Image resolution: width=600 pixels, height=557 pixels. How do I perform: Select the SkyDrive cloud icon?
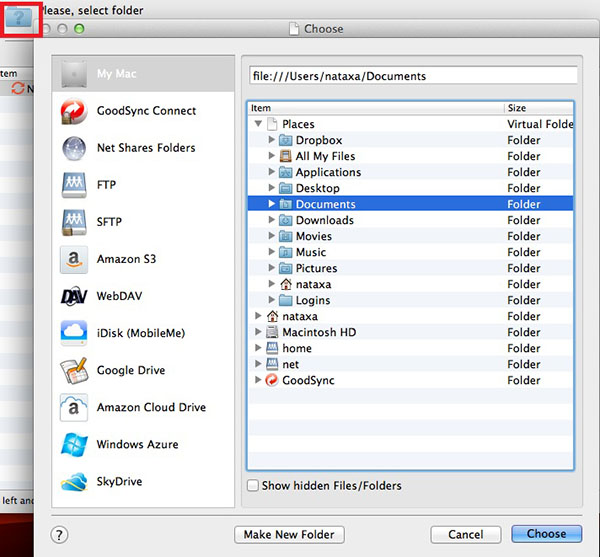point(74,482)
